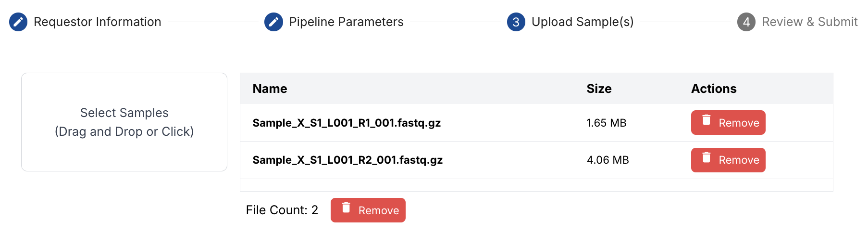Click the Size column header
The image size is (868, 234).
point(599,89)
